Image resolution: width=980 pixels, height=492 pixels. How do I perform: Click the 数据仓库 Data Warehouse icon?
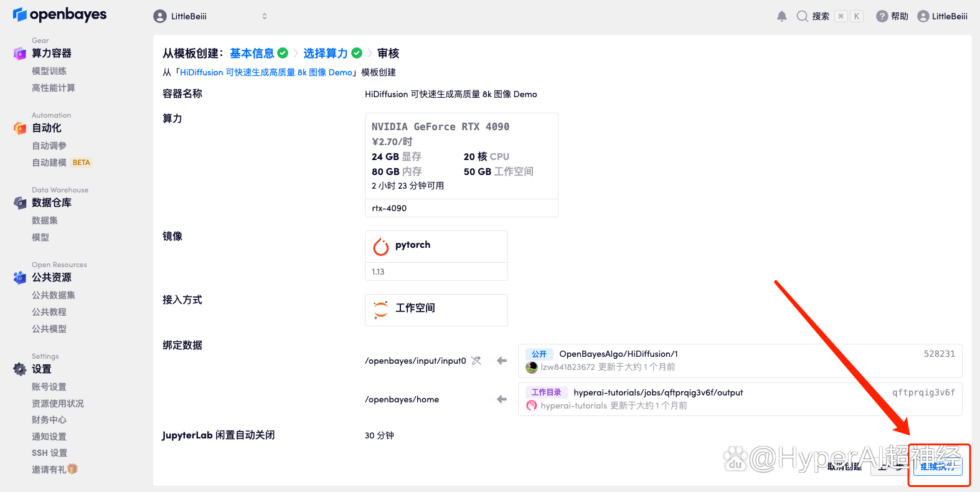click(x=20, y=203)
